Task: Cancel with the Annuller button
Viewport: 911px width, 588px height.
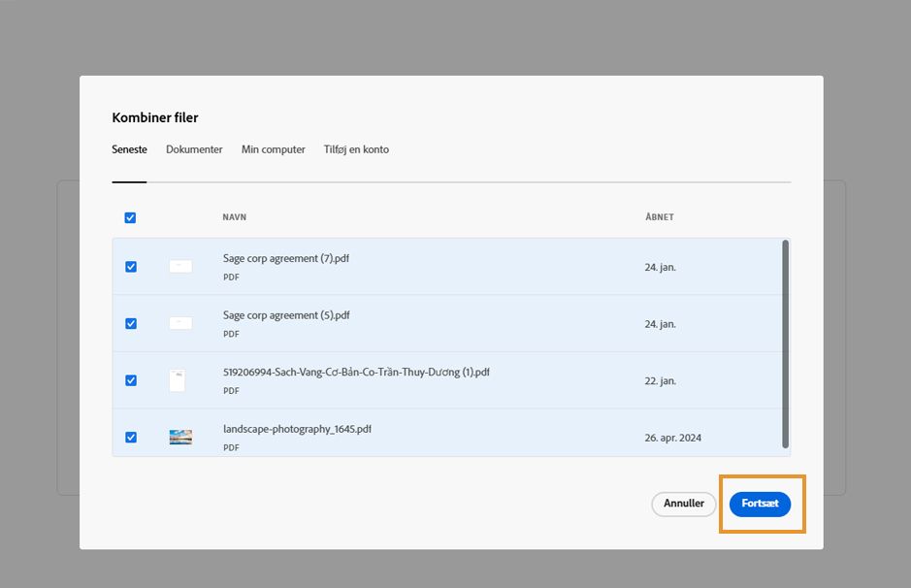Action: pyautogui.click(x=684, y=505)
